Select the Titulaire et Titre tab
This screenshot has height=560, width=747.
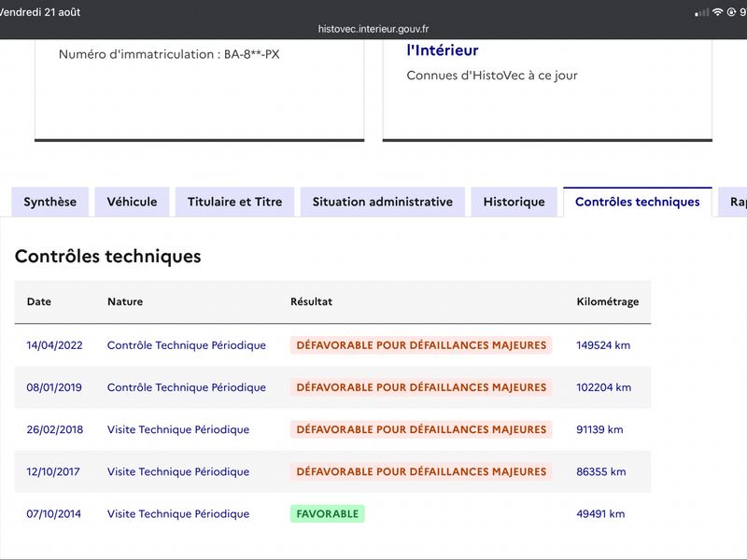235,202
